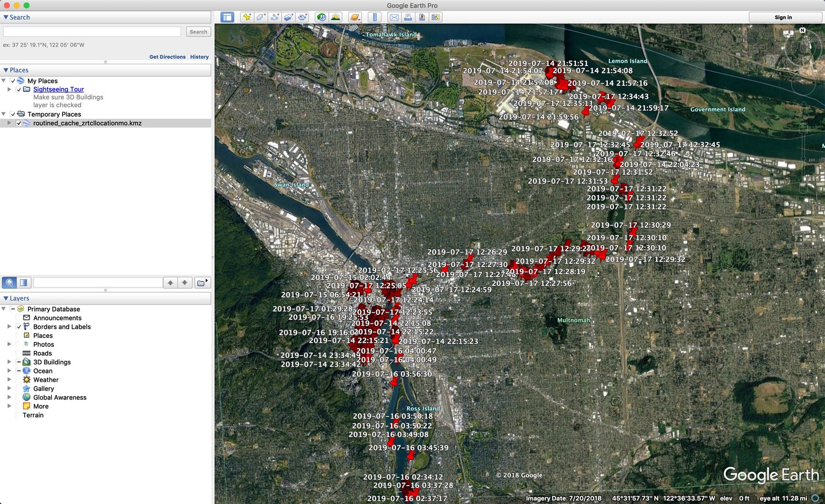Viewport: 825px width, 504px height.
Task: Click the 3D Buildings layer icon
Action: (x=26, y=362)
